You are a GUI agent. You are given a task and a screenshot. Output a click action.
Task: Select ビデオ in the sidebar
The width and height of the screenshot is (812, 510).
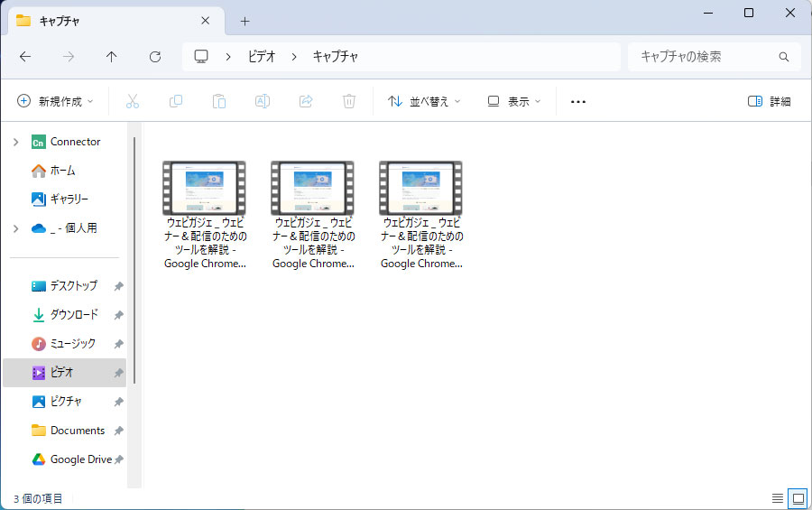pos(64,373)
